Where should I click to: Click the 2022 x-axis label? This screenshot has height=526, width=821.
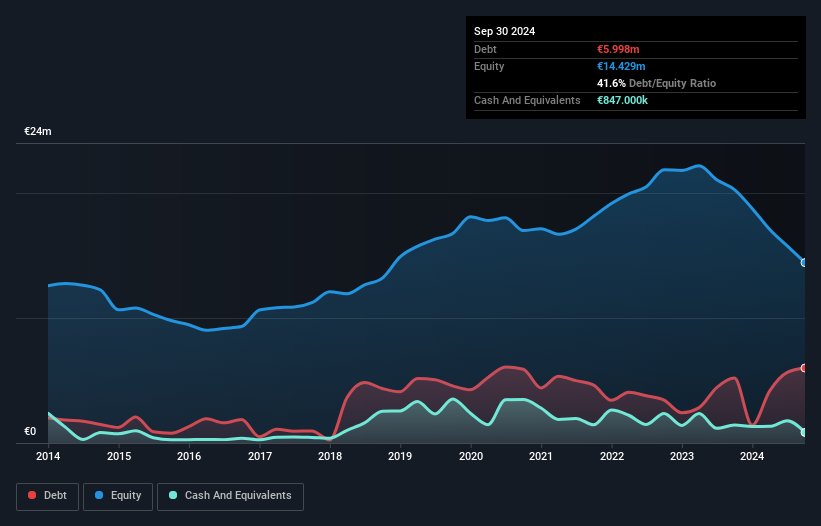click(612, 456)
